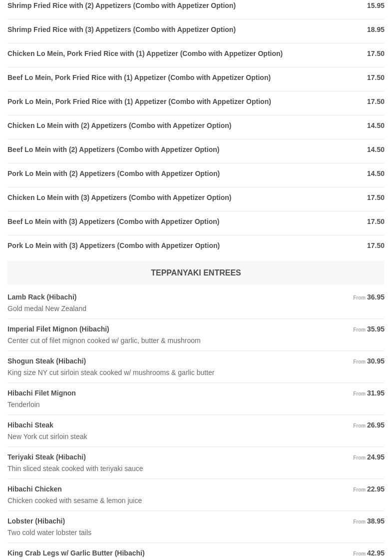The width and height of the screenshot is (392, 560).
Task: Click Hibachi Filet Mignon entree
Action: pyautogui.click(x=41, y=393)
